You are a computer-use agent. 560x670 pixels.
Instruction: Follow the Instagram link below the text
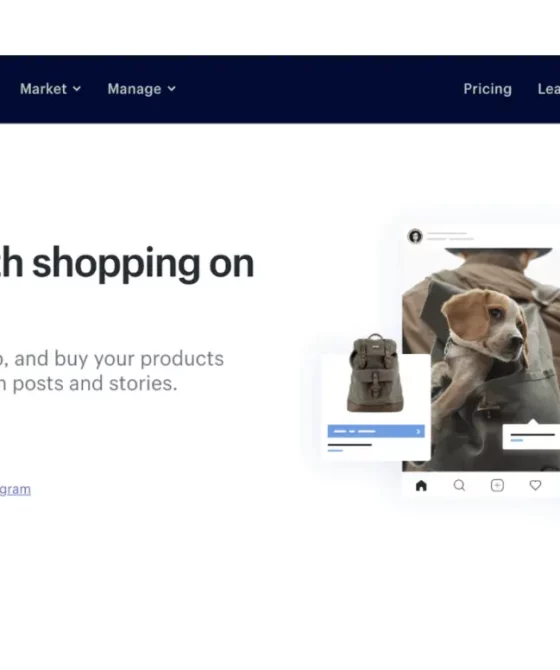click(15, 489)
